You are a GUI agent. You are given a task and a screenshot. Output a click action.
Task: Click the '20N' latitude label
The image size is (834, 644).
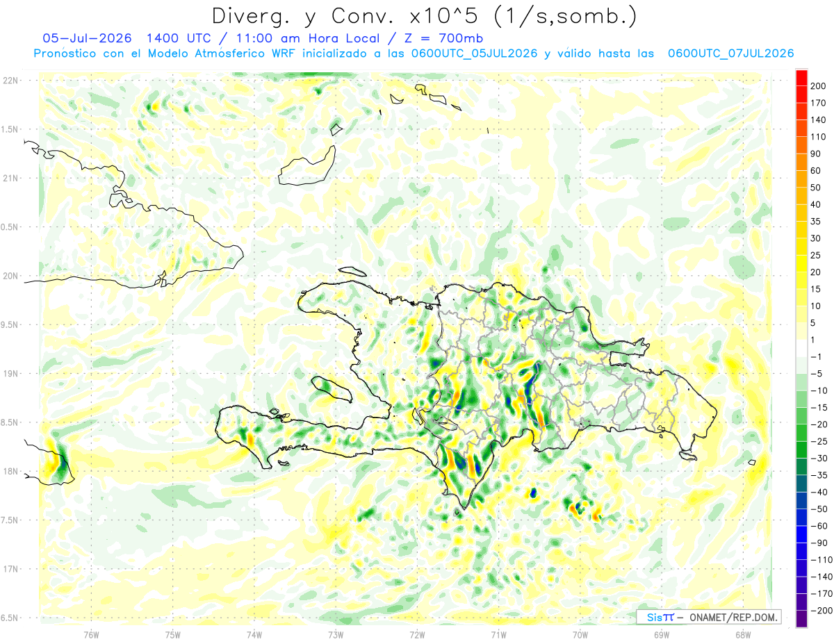click(x=10, y=276)
